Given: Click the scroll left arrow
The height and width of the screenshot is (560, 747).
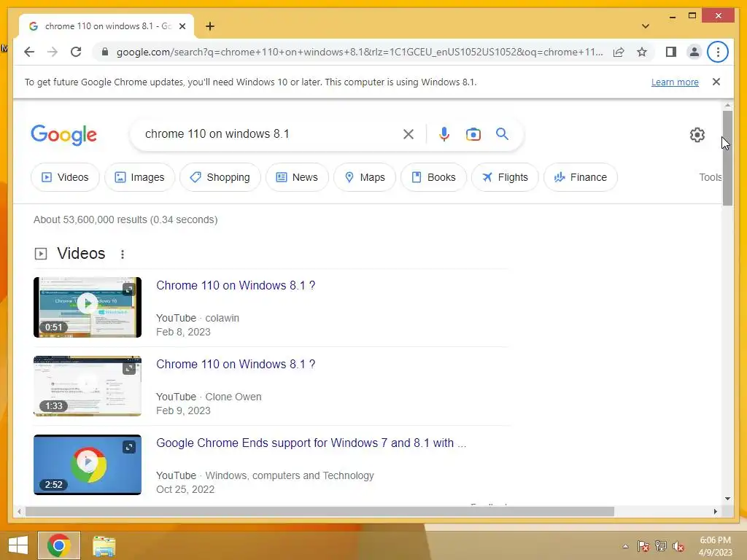Looking at the screenshot, I should 19,511.
